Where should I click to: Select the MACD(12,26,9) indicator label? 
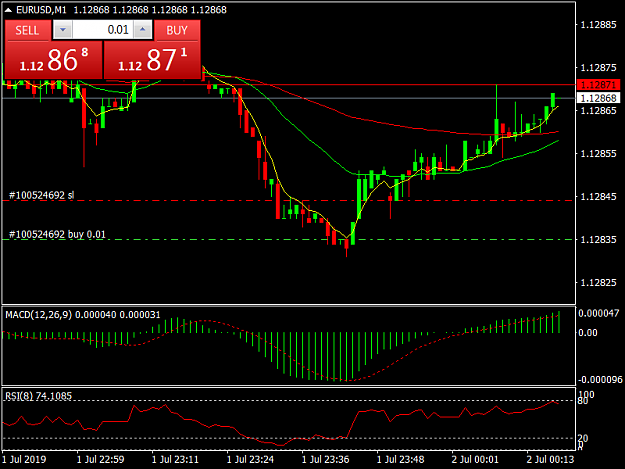click(x=39, y=315)
